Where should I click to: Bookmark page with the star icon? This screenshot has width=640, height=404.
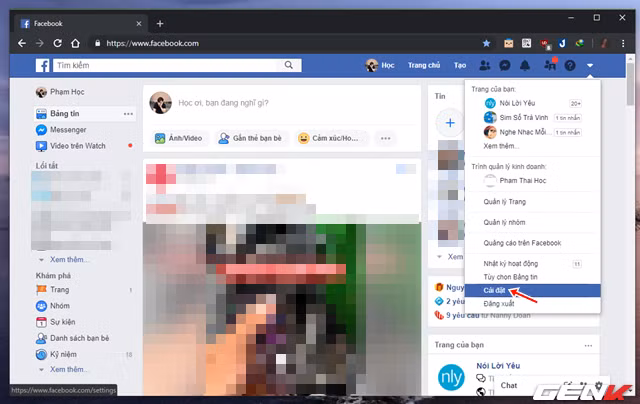point(486,43)
